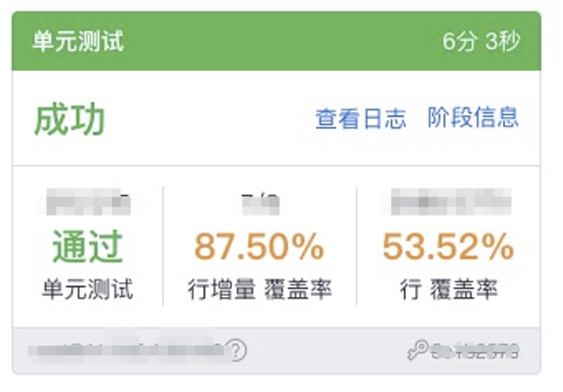Select the 87.50% coverage value

[x=259, y=247]
